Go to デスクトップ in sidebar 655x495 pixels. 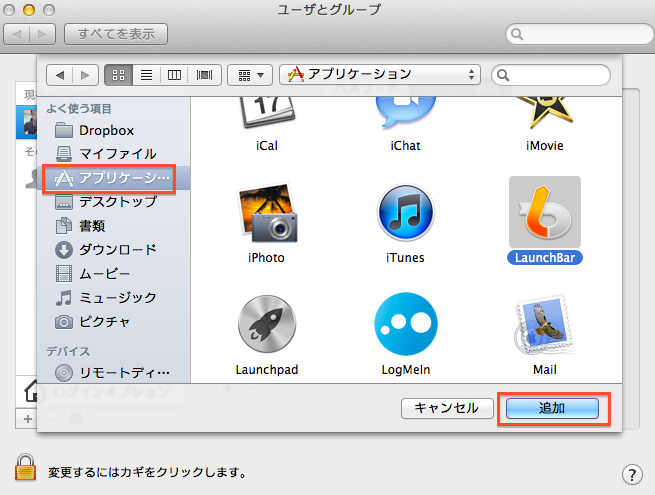coord(114,202)
